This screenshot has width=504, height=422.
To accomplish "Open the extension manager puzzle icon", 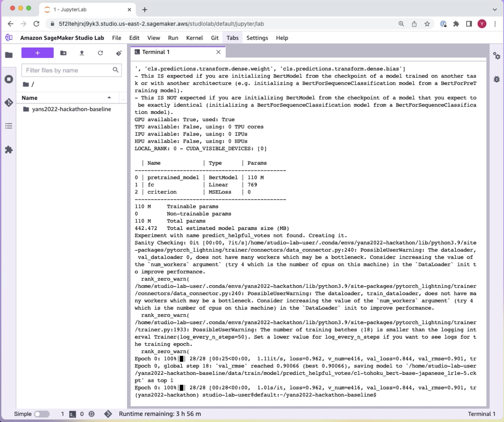I will click(x=9, y=150).
